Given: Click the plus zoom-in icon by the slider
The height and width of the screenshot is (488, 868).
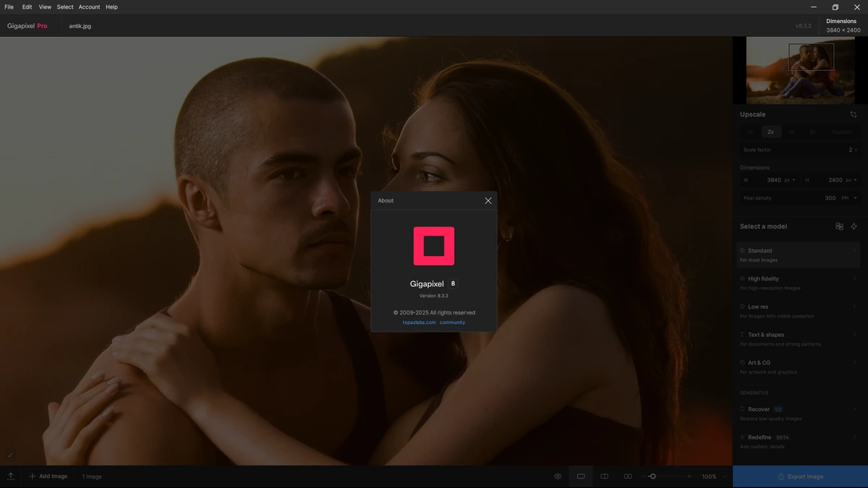Looking at the screenshot, I should 689,476.
